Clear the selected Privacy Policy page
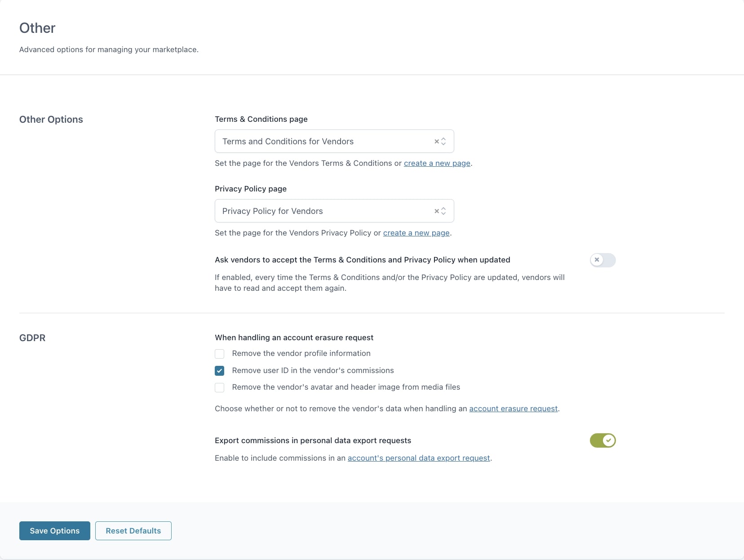Viewport: 744px width, 560px height. tap(436, 211)
